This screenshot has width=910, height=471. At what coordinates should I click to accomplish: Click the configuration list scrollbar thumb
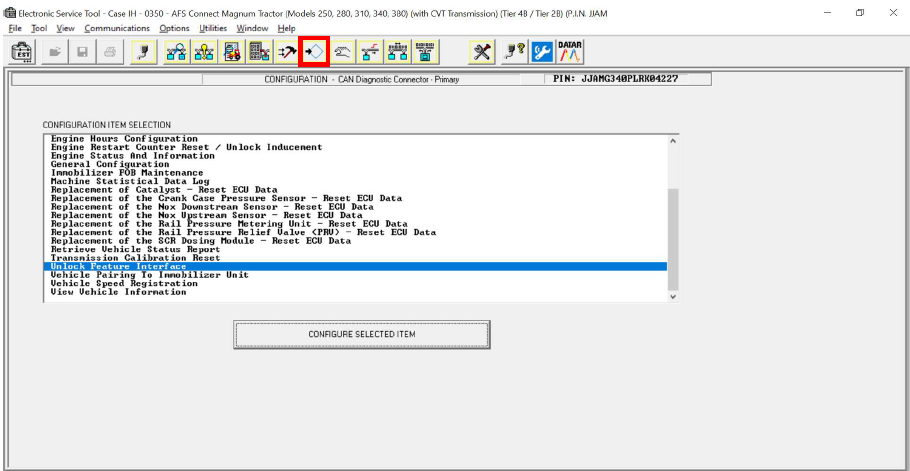pos(673,239)
